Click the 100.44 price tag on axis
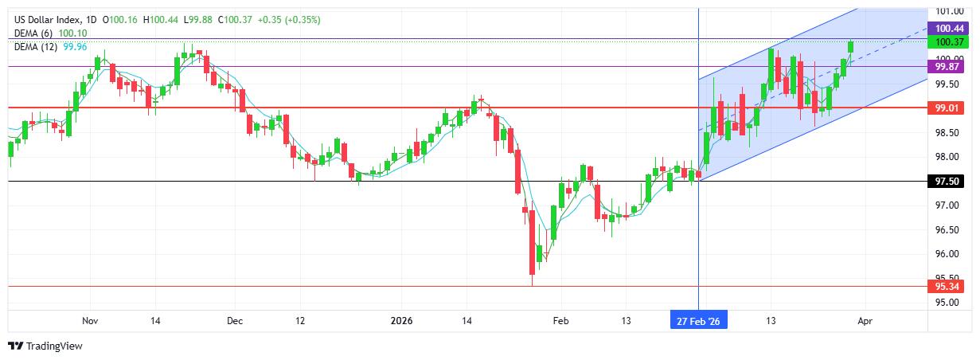The width and height of the screenshot is (980, 360). pyautogui.click(x=951, y=28)
